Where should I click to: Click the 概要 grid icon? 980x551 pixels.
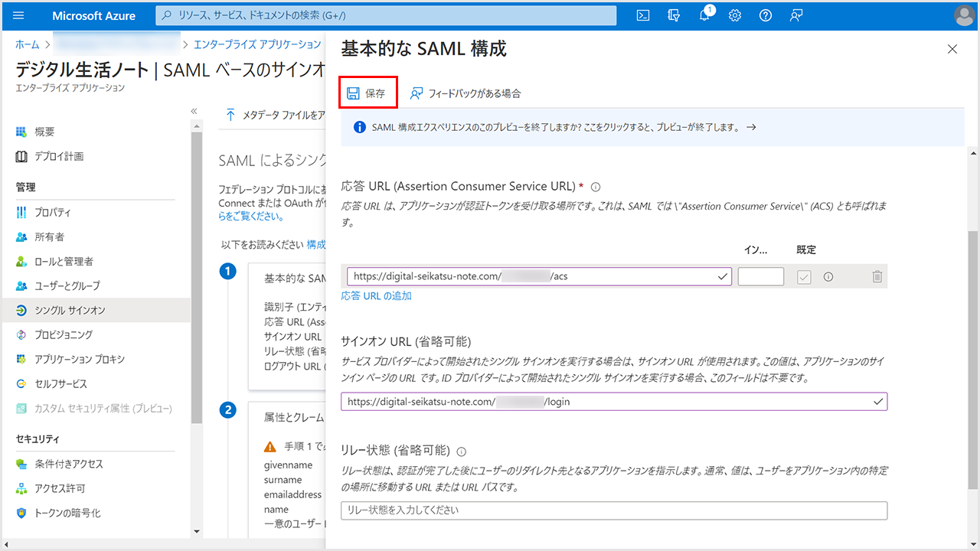(x=21, y=132)
